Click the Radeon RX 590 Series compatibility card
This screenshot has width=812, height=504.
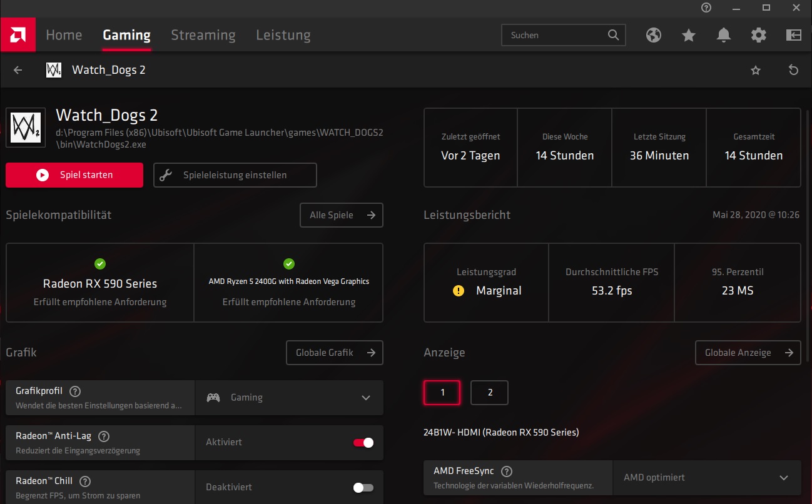pyautogui.click(x=100, y=283)
